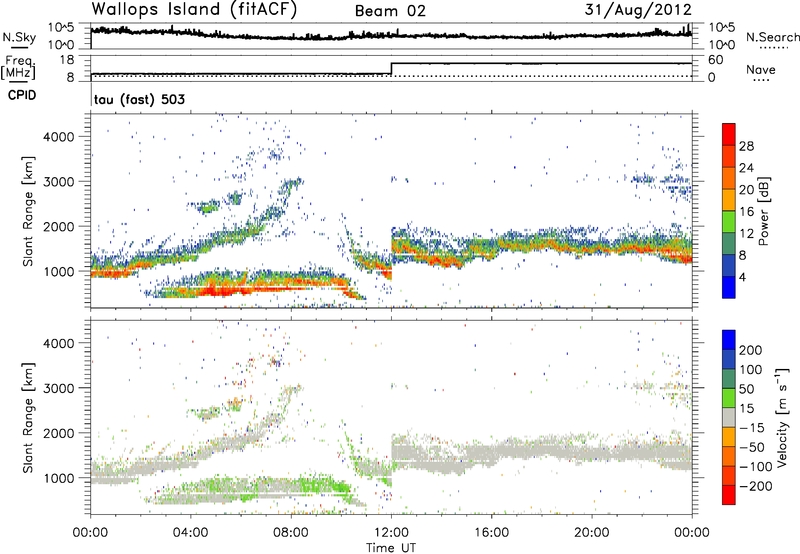Screen dimensions: 800x554
Task: Pick the teal 8–12 dB power swatch
Action: coord(729,244)
